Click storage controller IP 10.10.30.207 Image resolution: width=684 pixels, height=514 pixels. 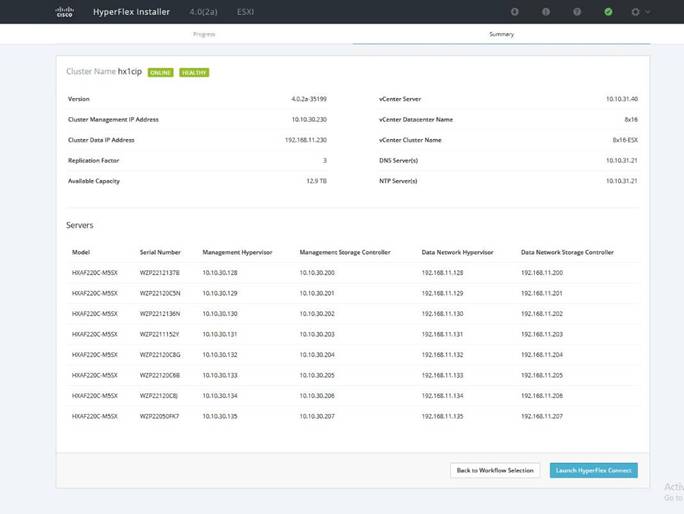(x=317, y=416)
